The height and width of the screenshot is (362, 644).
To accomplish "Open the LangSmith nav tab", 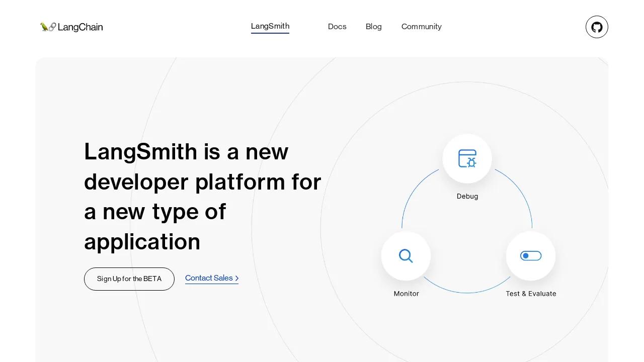I will 270,27.
